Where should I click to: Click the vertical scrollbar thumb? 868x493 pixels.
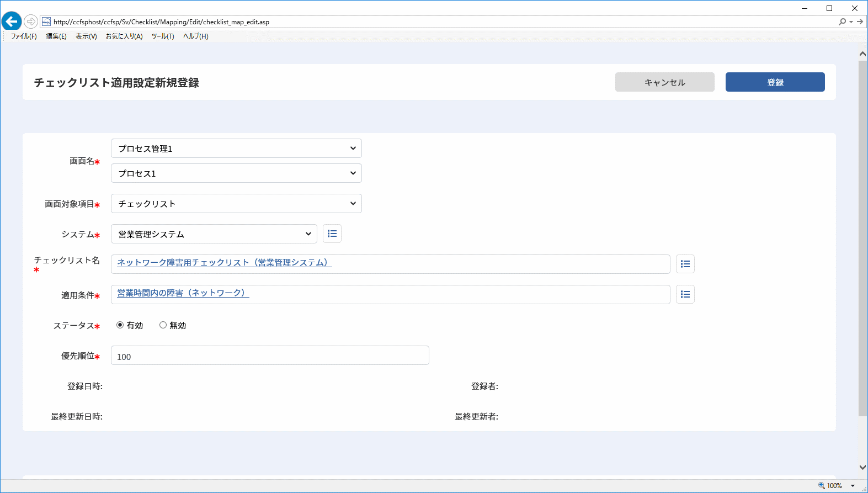tap(862, 238)
